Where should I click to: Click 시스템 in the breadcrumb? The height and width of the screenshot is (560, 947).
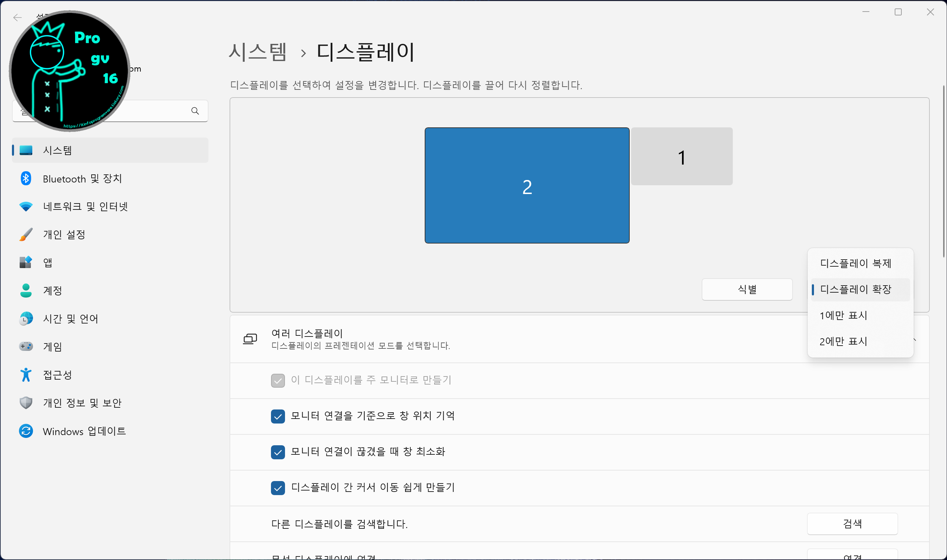[257, 52]
